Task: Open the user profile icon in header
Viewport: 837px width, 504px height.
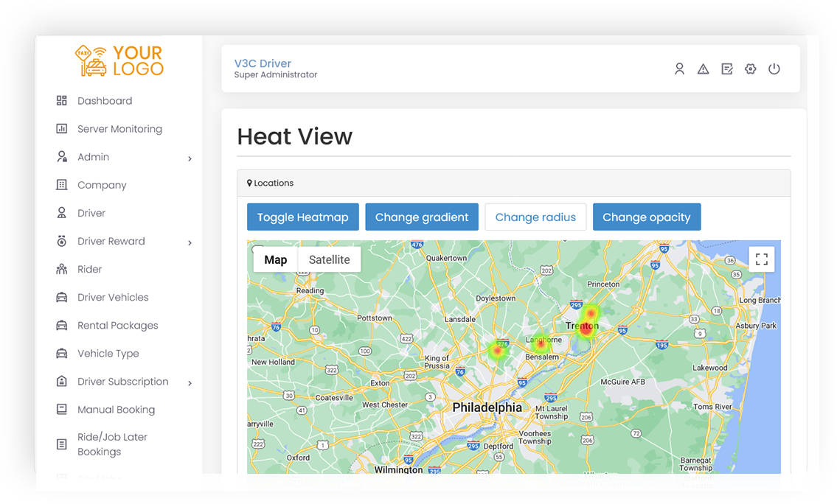Action: [679, 69]
